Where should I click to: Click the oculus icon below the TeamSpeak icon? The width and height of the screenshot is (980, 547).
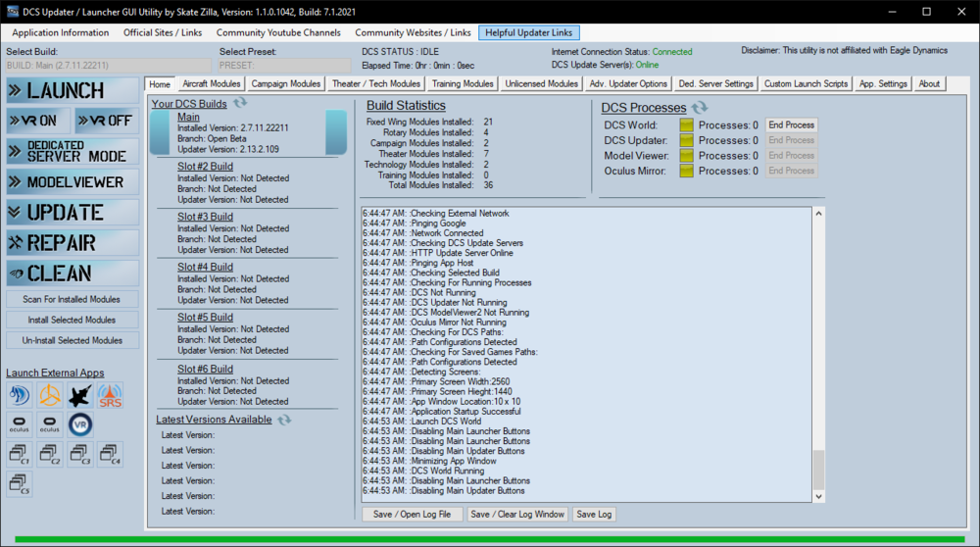point(20,424)
